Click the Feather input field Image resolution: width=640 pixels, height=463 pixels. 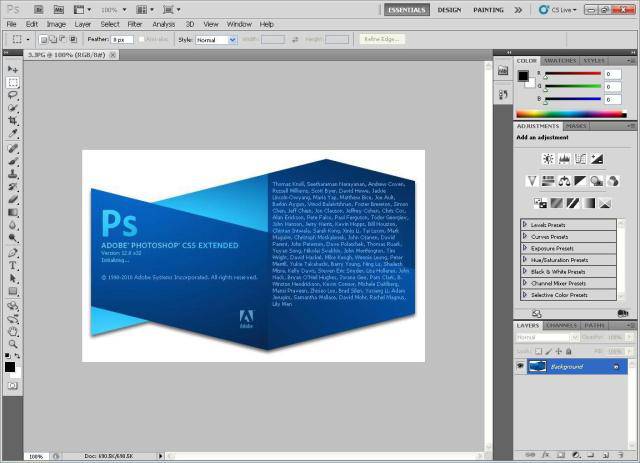pyautogui.click(x=122, y=40)
